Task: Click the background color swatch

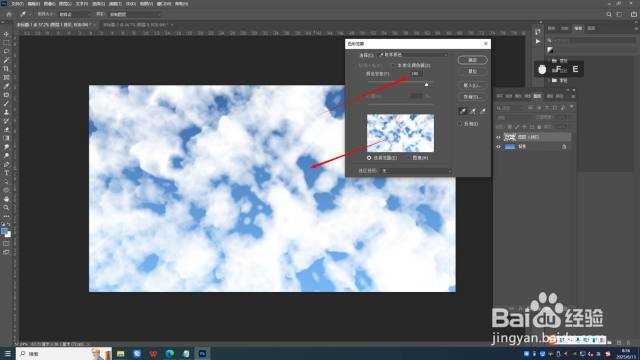Action: 9,235
